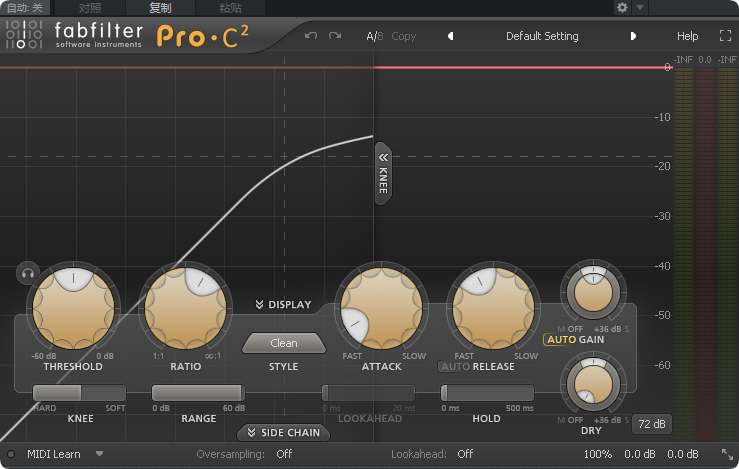Go to the previous preset with the left arrow
The width and height of the screenshot is (739, 469).
(451, 36)
